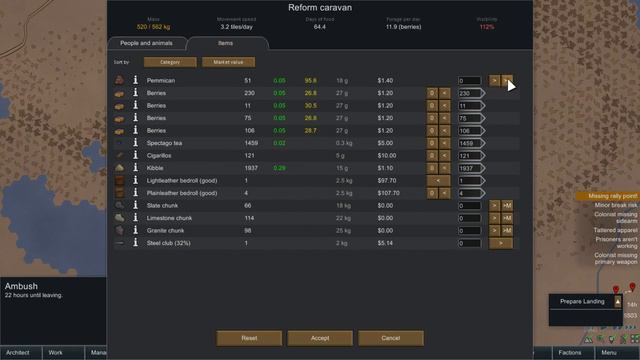Image resolution: width=640 pixels, height=360 pixels.
Task: Click the Steel club quantity field
Action: [469, 243]
